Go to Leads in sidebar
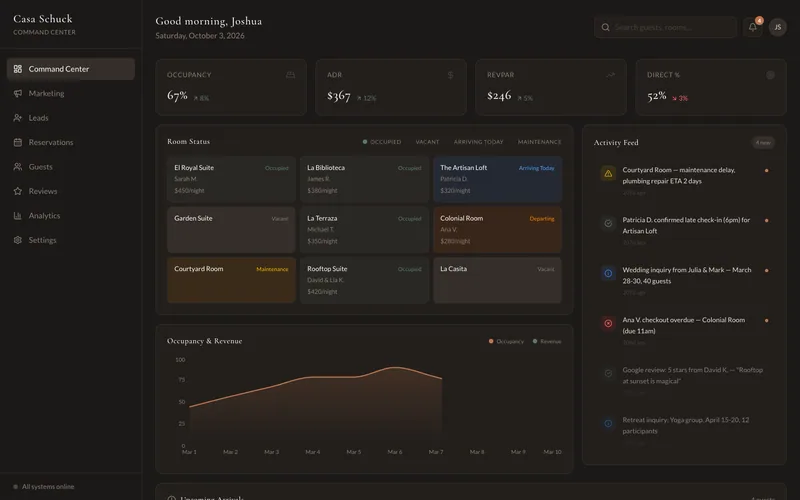 pos(71,118)
